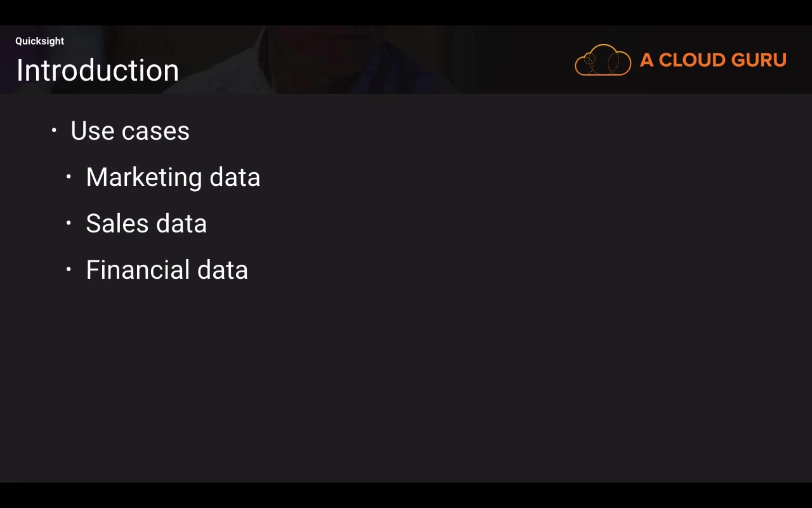812x508 pixels.
Task: Click the black letterbox bar below the slide
Action: pyautogui.click(x=406, y=495)
